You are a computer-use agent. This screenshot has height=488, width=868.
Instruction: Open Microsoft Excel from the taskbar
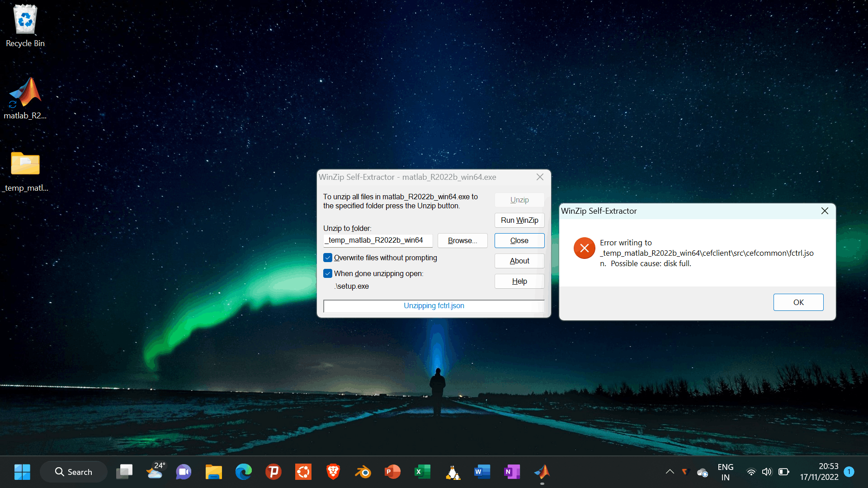422,472
